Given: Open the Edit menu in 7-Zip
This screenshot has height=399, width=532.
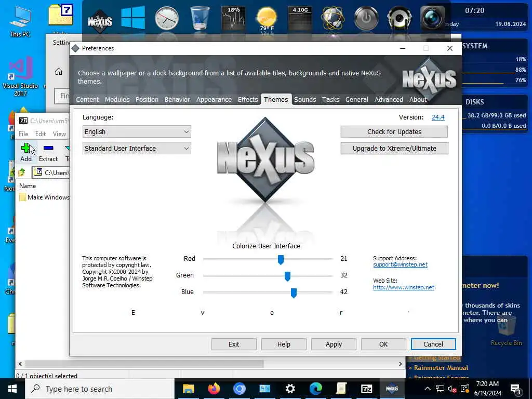Looking at the screenshot, I should 41,134.
